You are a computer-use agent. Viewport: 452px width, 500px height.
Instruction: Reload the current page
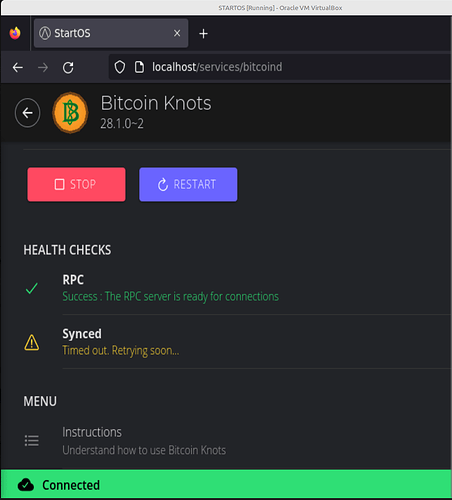tap(68, 68)
